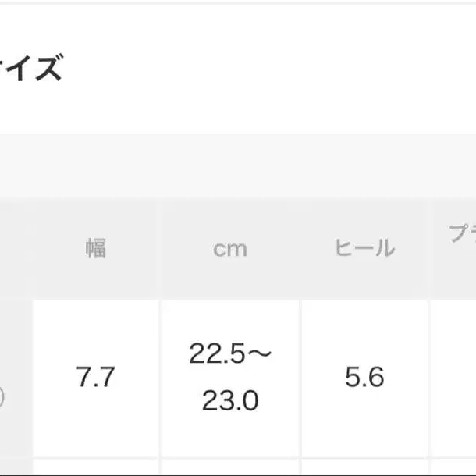The height and width of the screenshot is (476, 476).
Task: Select the ヒール column header
Action: (x=364, y=248)
